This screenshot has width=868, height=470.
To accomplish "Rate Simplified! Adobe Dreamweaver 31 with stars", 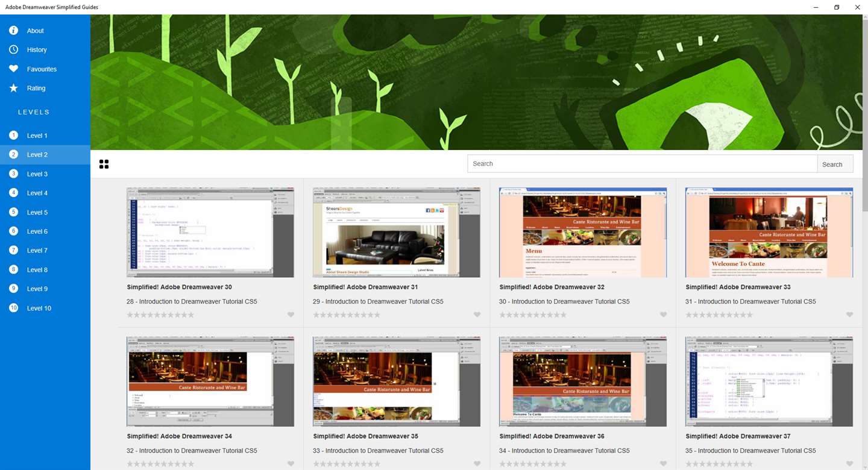I will tap(347, 315).
